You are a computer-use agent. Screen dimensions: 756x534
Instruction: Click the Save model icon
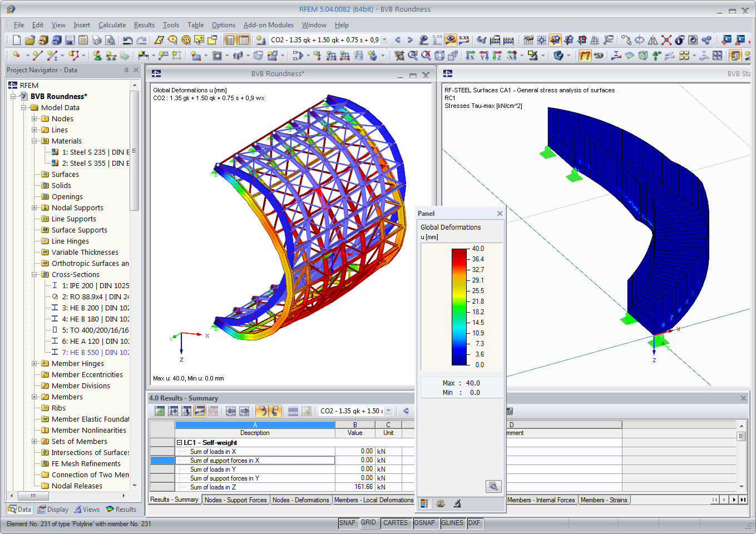click(69, 40)
